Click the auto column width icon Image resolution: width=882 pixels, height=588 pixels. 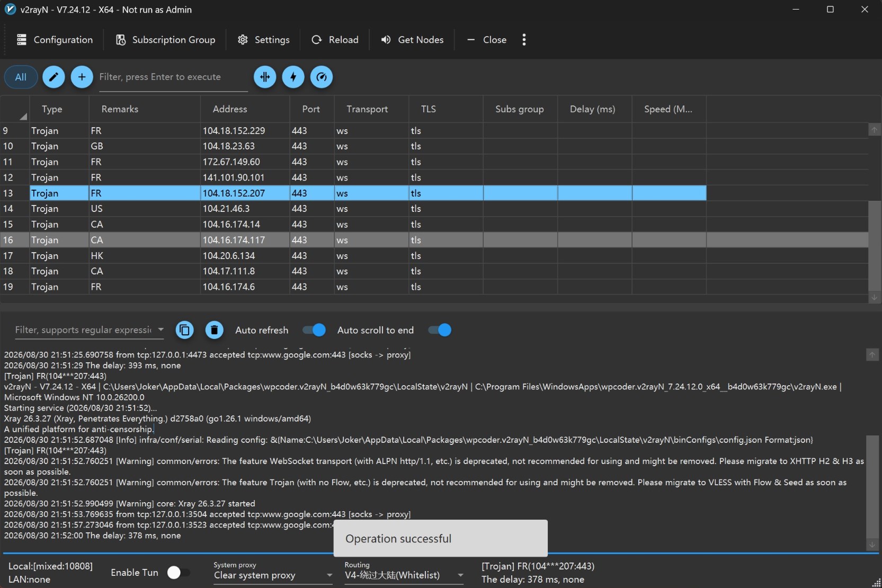coord(265,77)
